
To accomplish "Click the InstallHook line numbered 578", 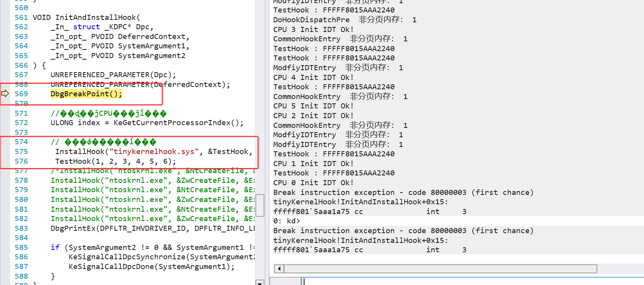I will (x=153, y=181).
